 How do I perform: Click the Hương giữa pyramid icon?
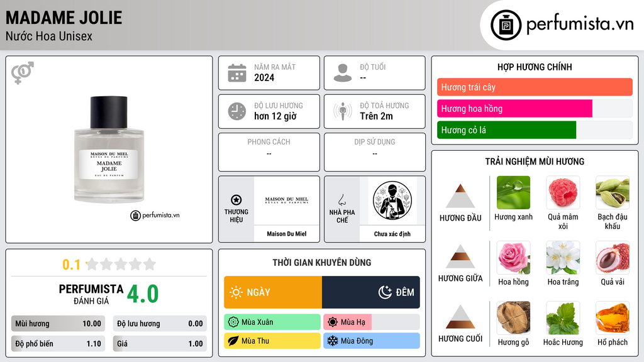[460, 256]
